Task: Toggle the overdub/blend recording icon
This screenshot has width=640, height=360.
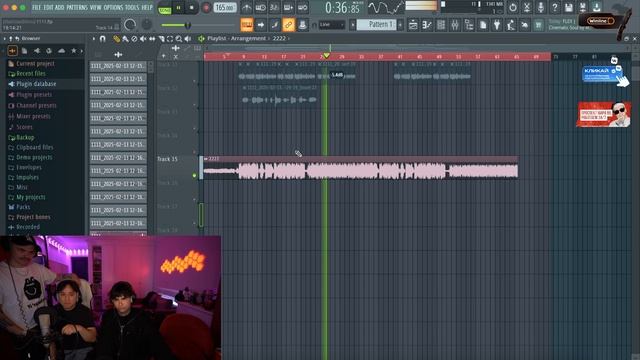Action: pyautogui.click(x=288, y=7)
